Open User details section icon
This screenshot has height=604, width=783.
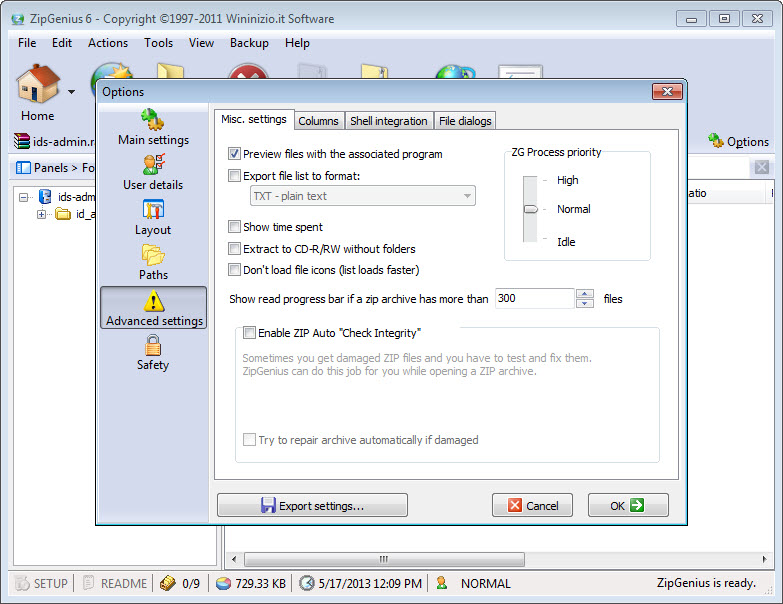coord(153,164)
